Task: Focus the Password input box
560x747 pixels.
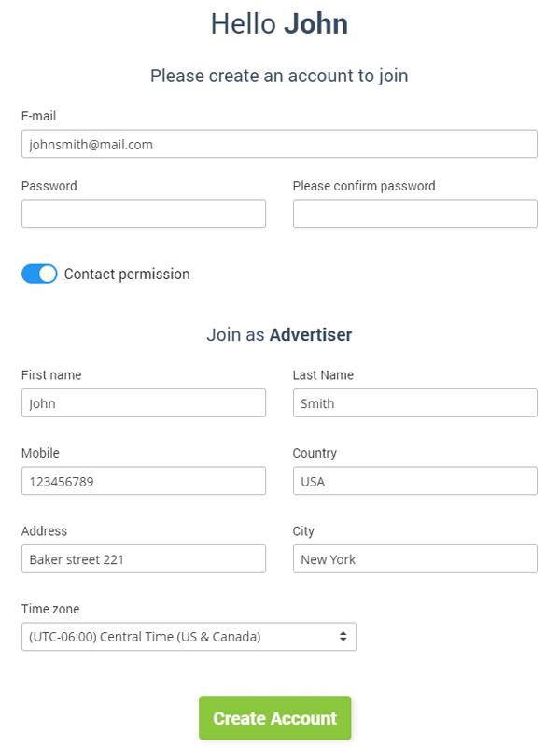Action: (144, 214)
